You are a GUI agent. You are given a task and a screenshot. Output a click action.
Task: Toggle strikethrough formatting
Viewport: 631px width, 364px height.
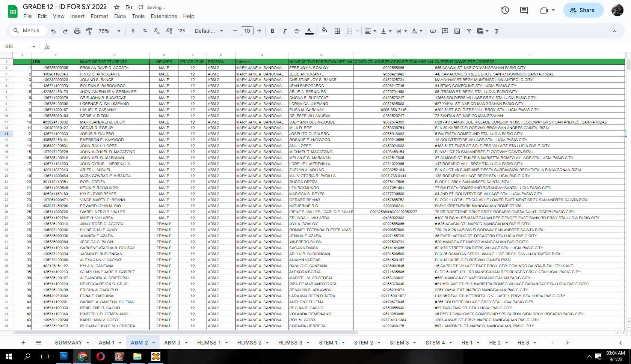[x=296, y=31]
